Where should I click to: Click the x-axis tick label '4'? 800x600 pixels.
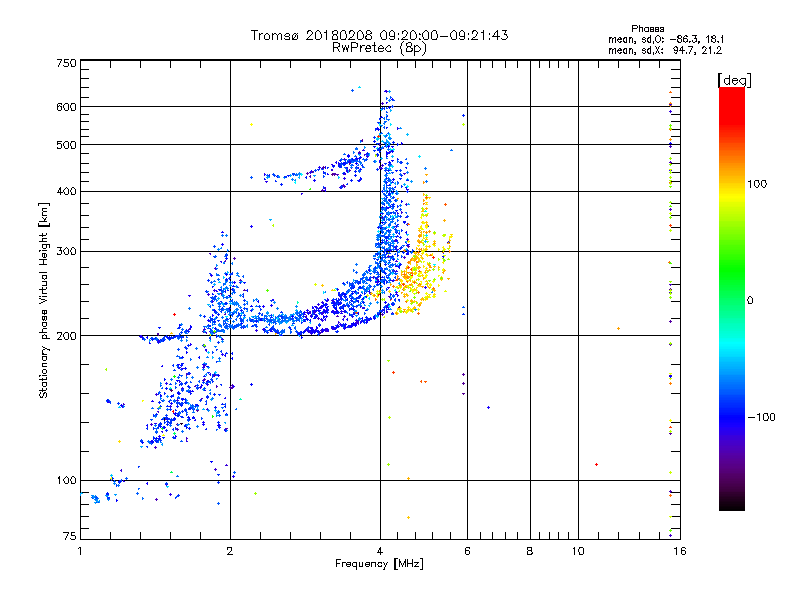[x=380, y=551]
